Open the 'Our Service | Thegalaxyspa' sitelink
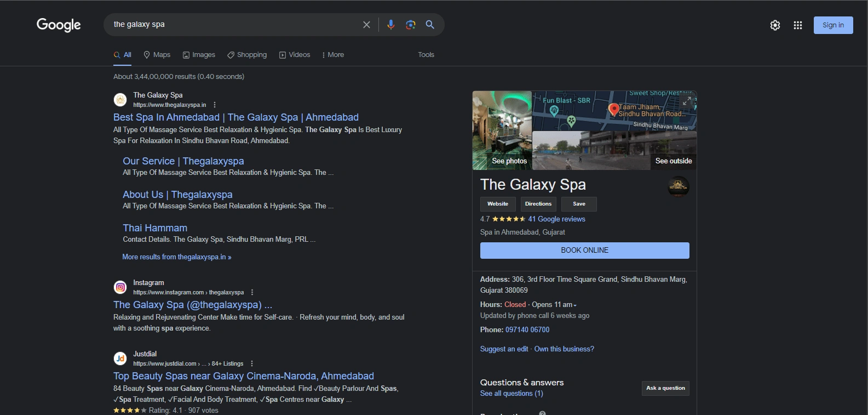This screenshot has height=415, width=868. (183, 161)
